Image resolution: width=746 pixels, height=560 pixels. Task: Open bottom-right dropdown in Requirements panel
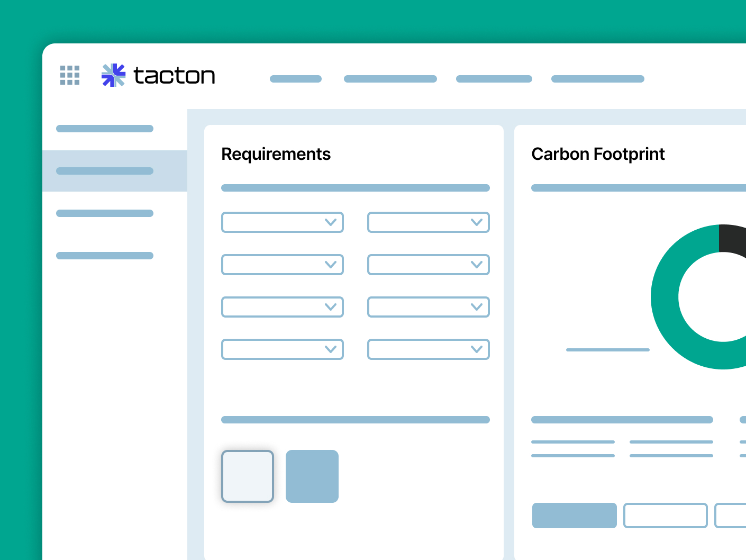428,349
